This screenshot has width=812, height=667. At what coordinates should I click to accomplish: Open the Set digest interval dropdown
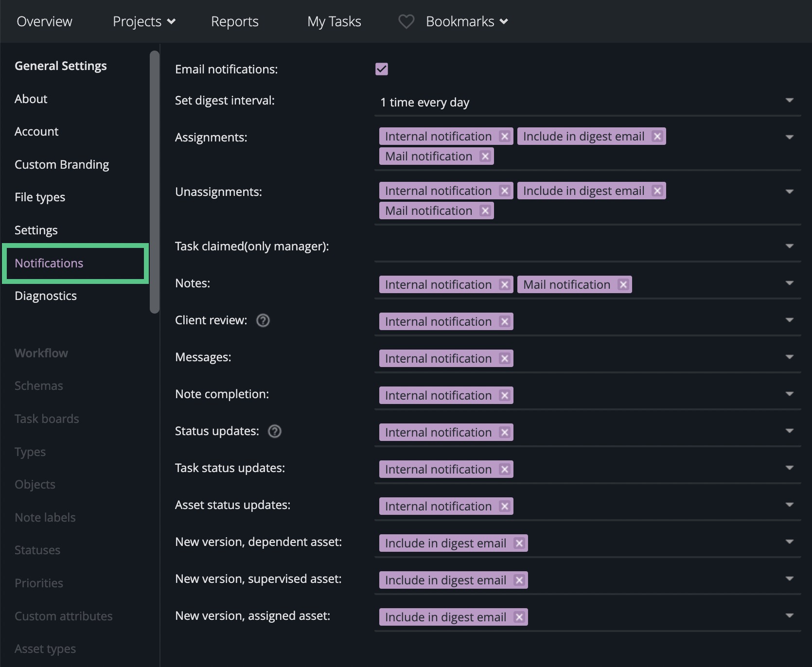pyautogui.click(x=789, y=101)
